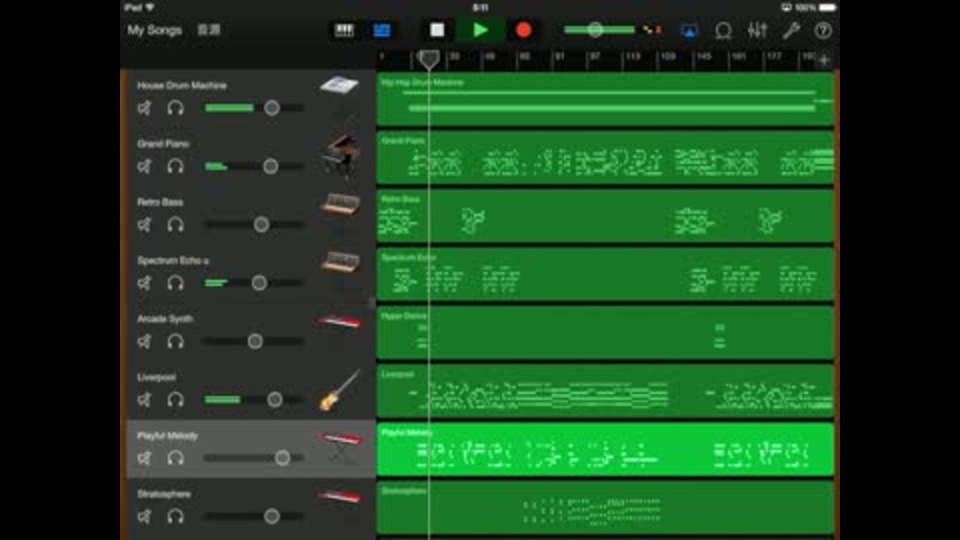Solo the Grand Piano track
Viewport: 960px width, 540px height.
[x=176, y=166]
